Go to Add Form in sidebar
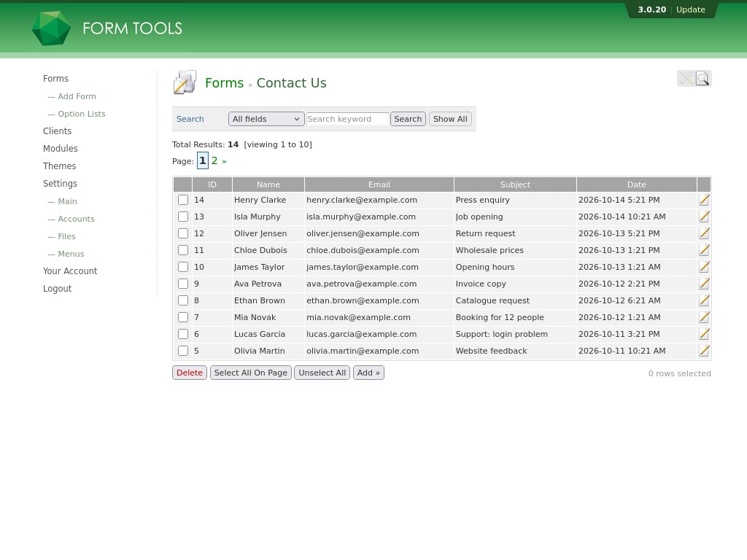The image size is (747, 560). click(x=77, y=96)
